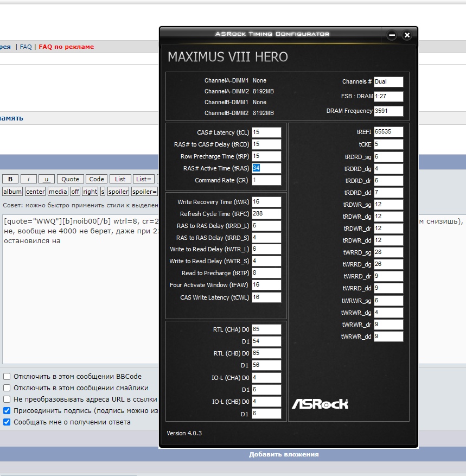Uncheck attach signature checkbox
The image size is (466, 476).
(7, 411)
